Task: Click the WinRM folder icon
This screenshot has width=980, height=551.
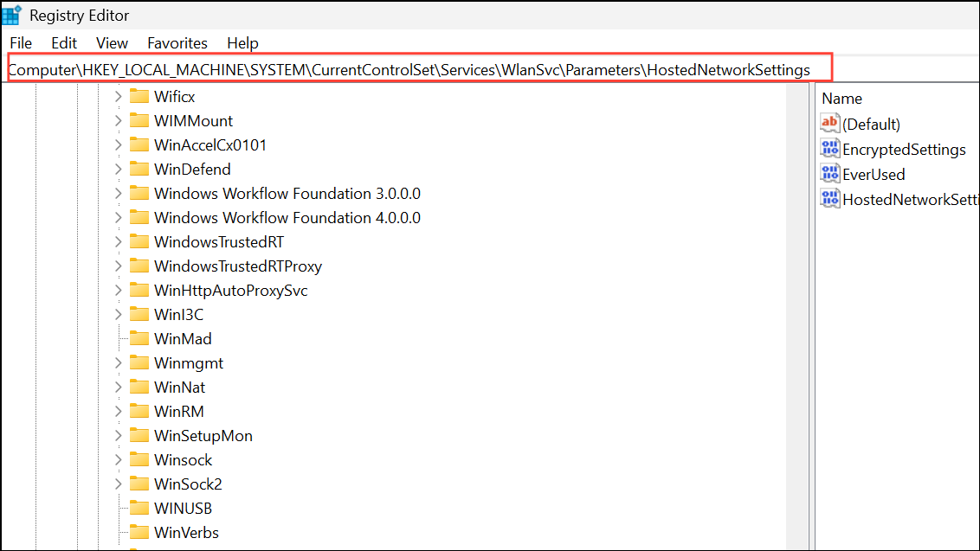Action: (139, 411)
